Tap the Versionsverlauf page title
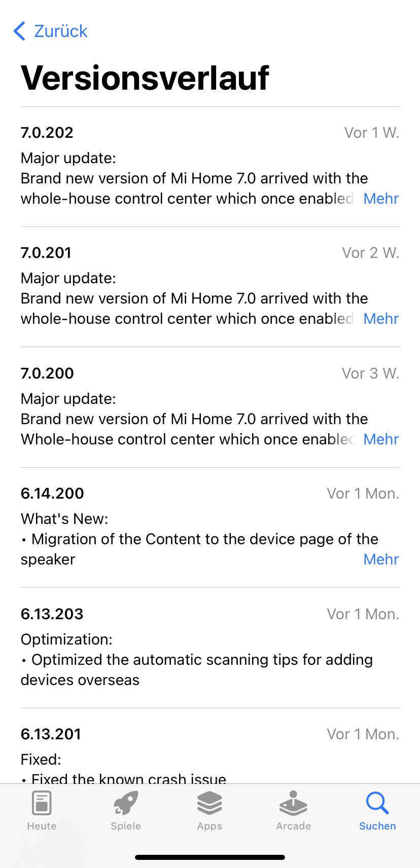The height and width of the screenshot is (868, 420). (x=145, y=78)
